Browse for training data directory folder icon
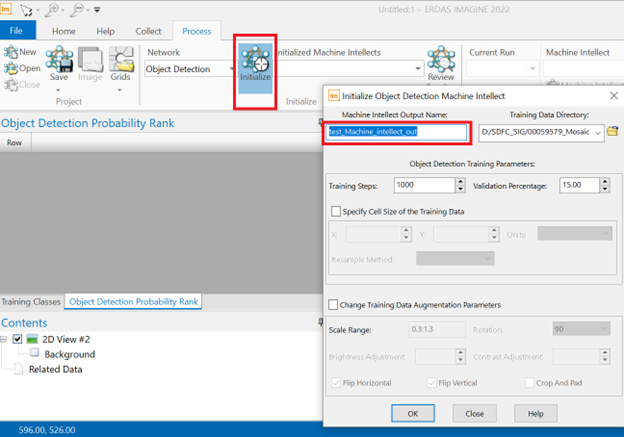The image size is (624, 437). click(613, 131)
